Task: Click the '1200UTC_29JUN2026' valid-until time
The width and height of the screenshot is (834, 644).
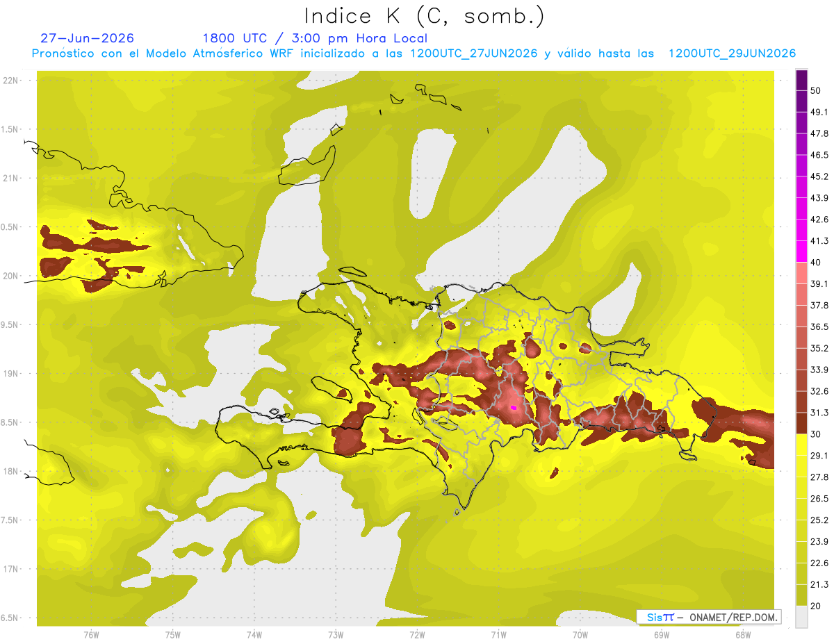Action: 732,53
